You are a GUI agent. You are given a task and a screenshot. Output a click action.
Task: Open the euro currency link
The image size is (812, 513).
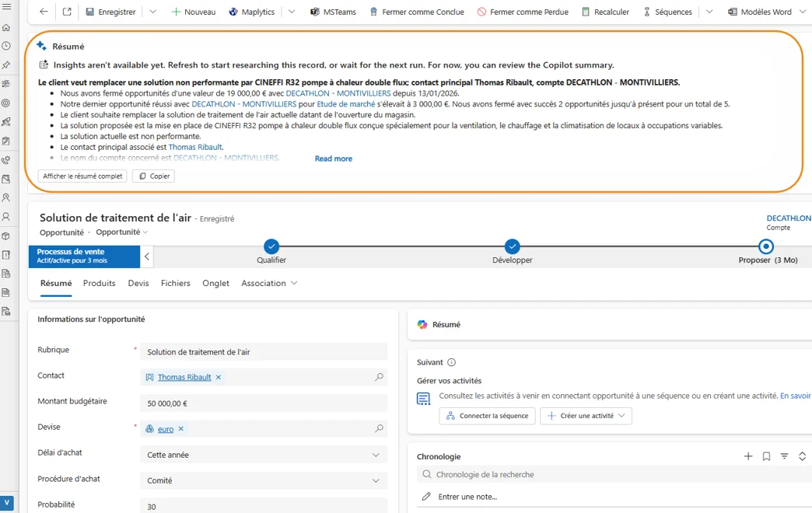166,429
